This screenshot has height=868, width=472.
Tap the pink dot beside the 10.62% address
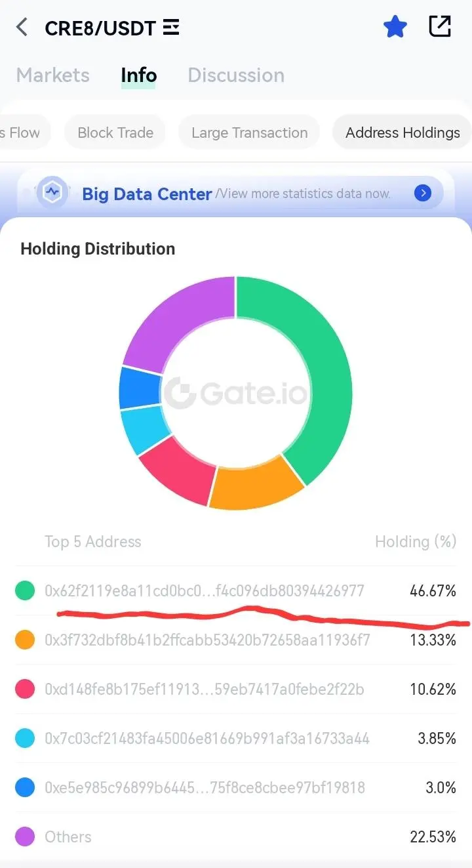coord(25,689)
